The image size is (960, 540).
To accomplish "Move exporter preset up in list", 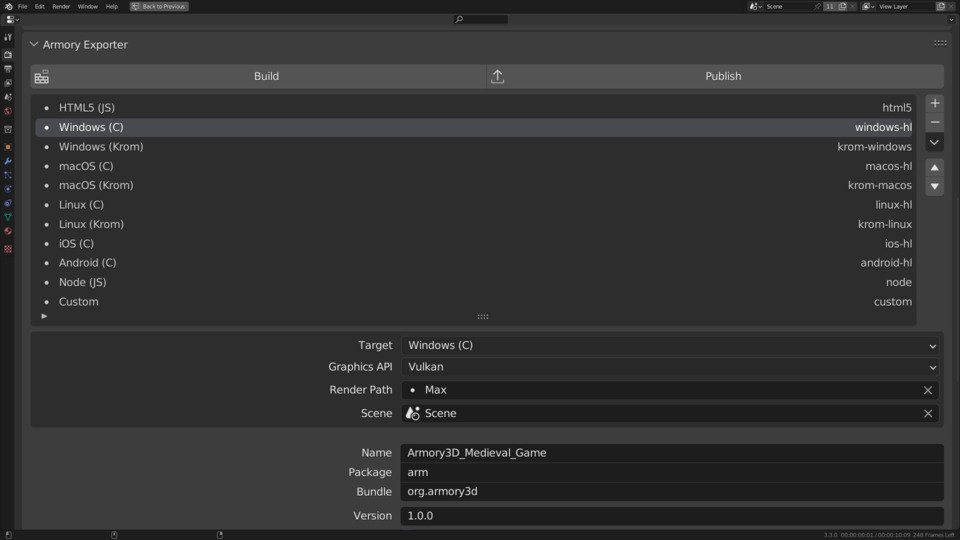I will pos(935,167).
